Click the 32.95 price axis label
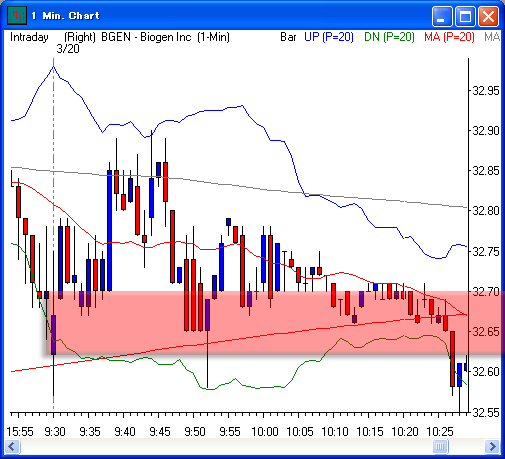This screenshot has height=459, width=505. (x=486, y=90)
